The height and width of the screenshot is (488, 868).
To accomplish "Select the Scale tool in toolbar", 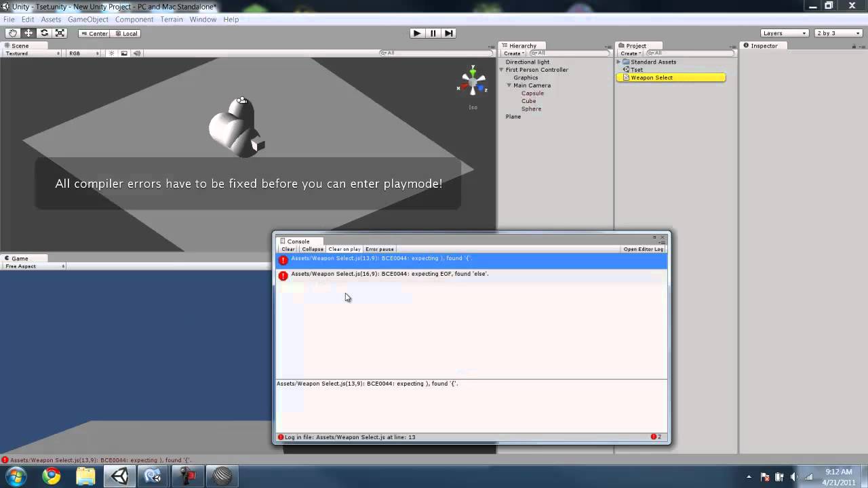I will point(60,33).
